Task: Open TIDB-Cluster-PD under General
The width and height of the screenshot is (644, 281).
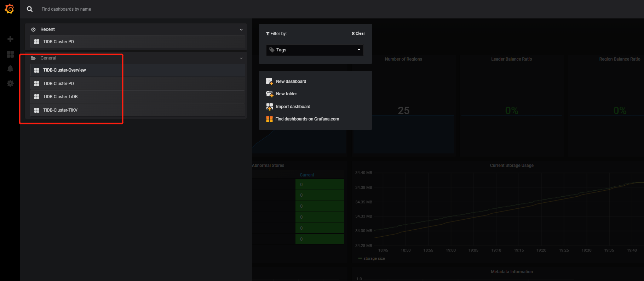Action: coord(138,84)
